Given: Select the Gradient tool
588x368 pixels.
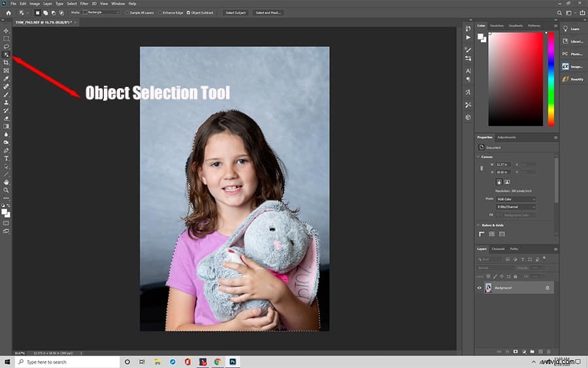Looking at the screenshot, I should [x=6, y=126].
